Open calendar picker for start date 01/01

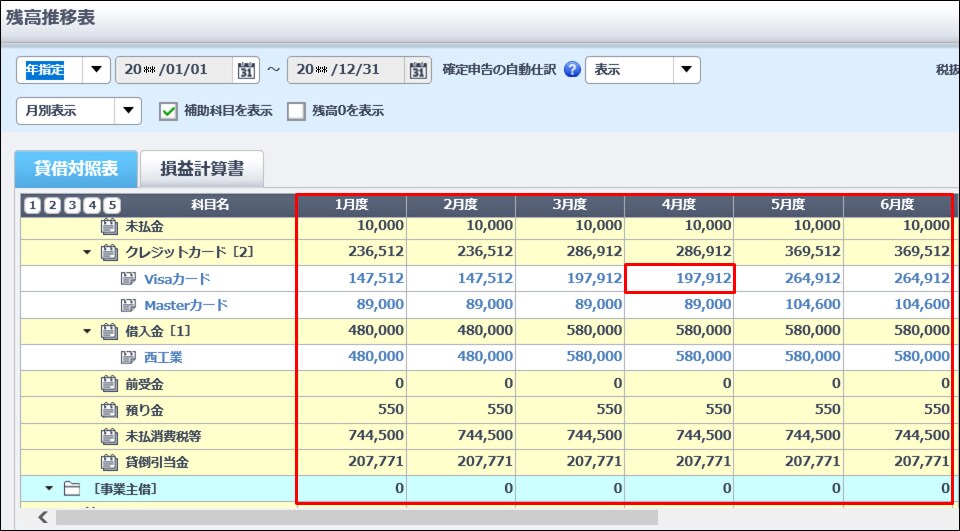[x=246, y=70]
